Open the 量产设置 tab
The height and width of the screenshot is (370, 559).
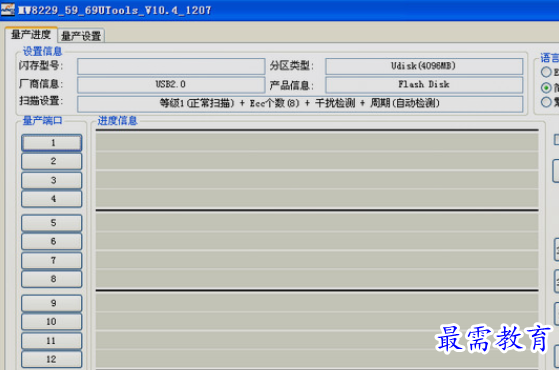pyautogui.click(x=81, y=36)
